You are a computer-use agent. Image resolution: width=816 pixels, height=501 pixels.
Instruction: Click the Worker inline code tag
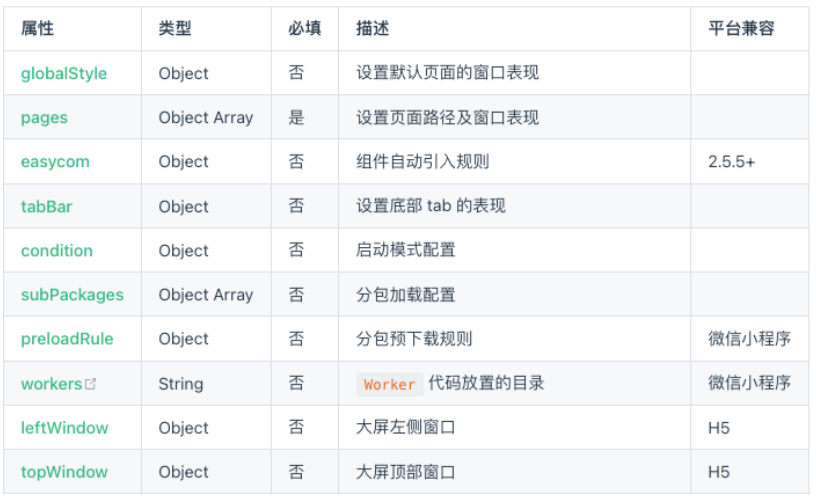pos(389,384)
